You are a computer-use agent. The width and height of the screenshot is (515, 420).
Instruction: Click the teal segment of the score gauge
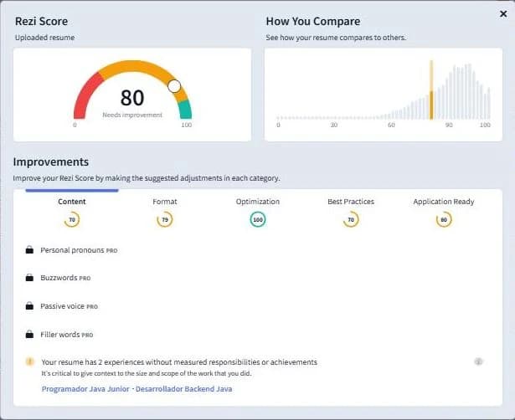185,110
